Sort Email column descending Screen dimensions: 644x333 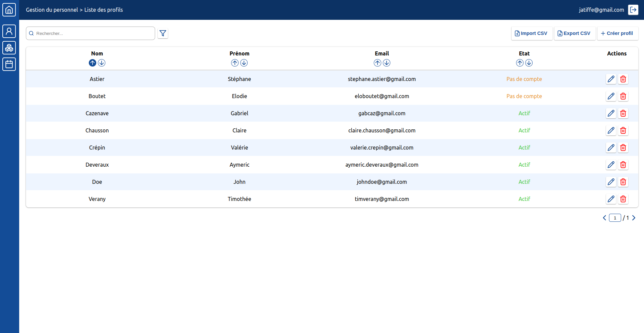pyautogui.click(x=387, y=63)
